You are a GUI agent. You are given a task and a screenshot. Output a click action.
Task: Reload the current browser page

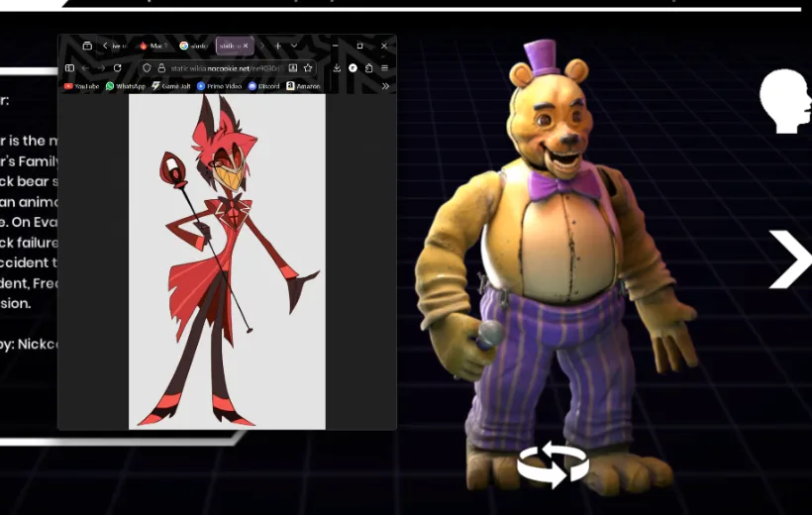pyautogui.click(x=118, y=68)
